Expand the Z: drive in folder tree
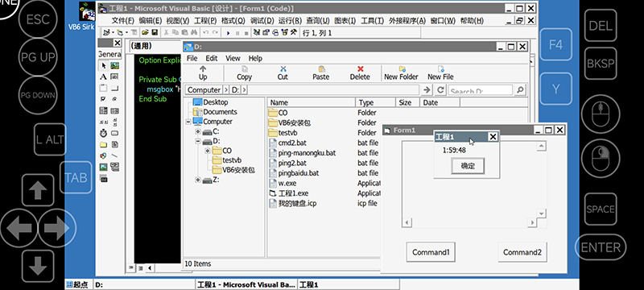 point(197,180)
